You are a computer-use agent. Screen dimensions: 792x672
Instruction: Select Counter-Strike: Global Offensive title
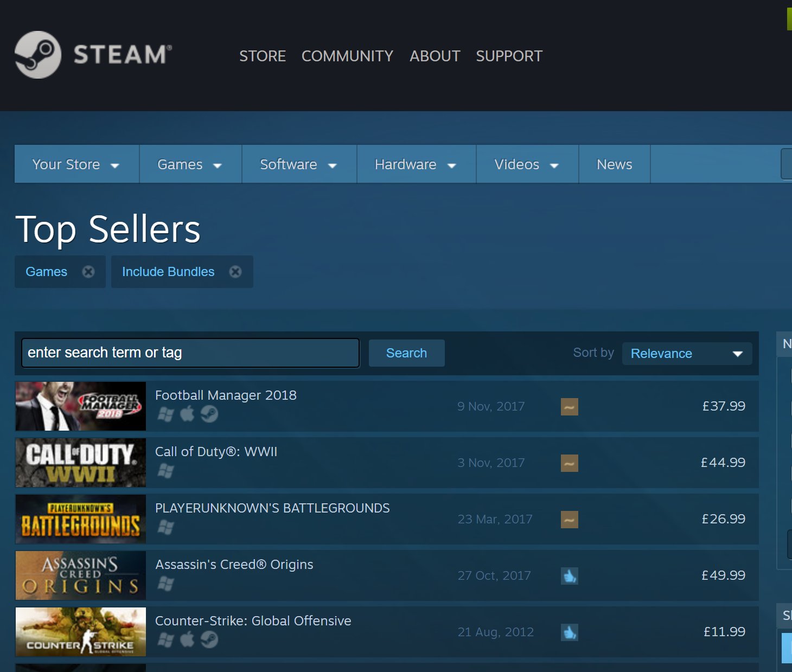click(253, 621)
